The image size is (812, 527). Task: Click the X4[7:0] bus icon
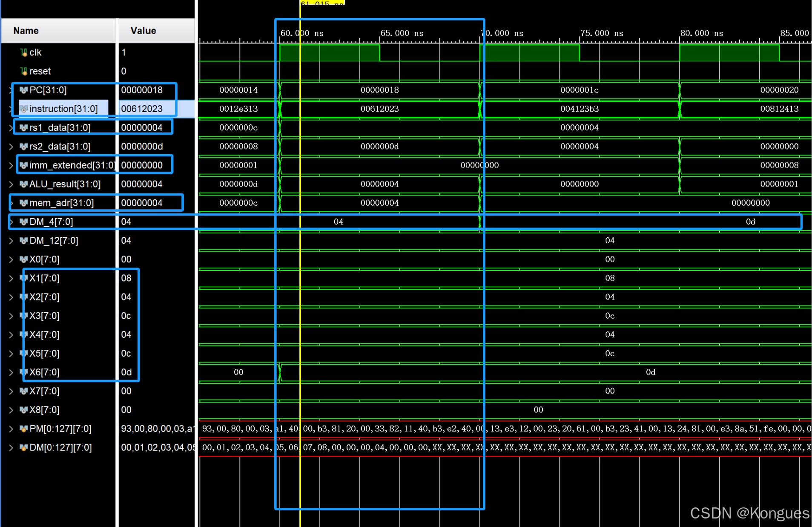click(24, 334)
